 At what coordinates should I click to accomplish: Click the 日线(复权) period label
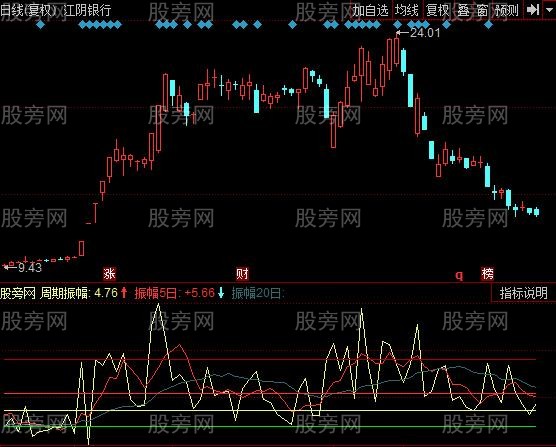tap(28, 10)
